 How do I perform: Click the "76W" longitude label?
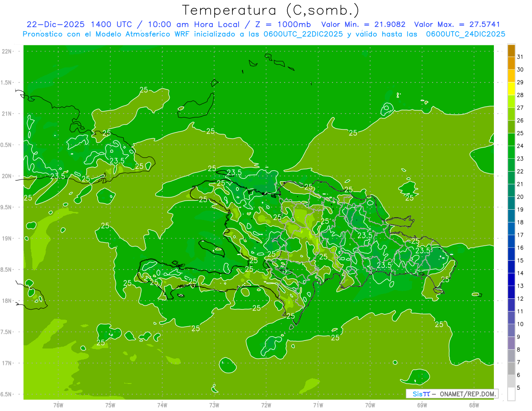[58, 405]
